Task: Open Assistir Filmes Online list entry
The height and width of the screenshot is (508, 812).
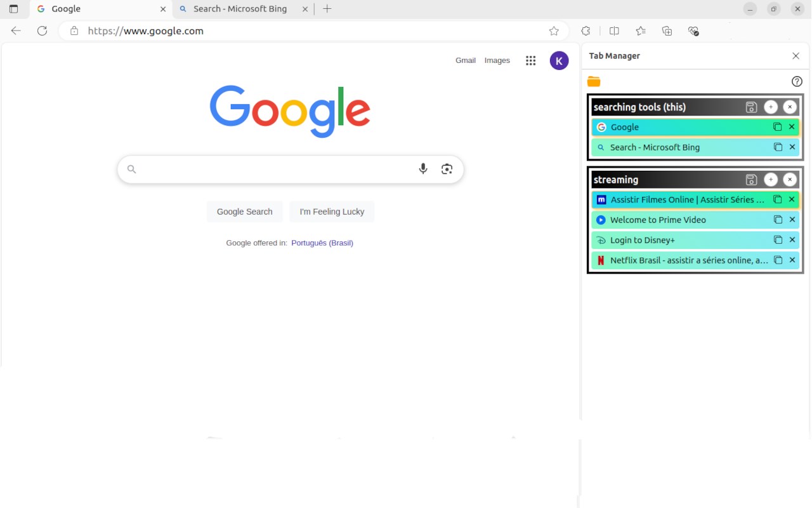Action: [x=695, y=199]
